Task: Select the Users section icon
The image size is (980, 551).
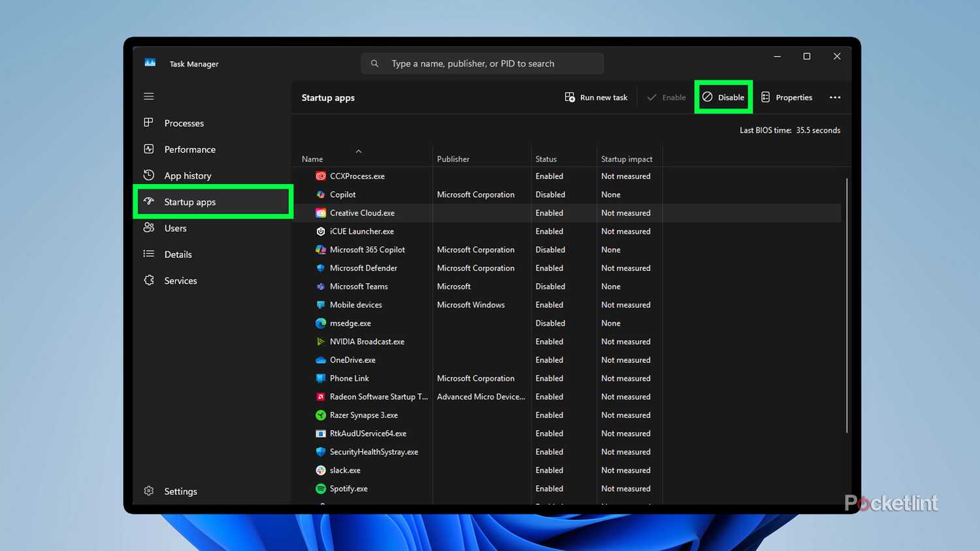Action: [149, 228]
